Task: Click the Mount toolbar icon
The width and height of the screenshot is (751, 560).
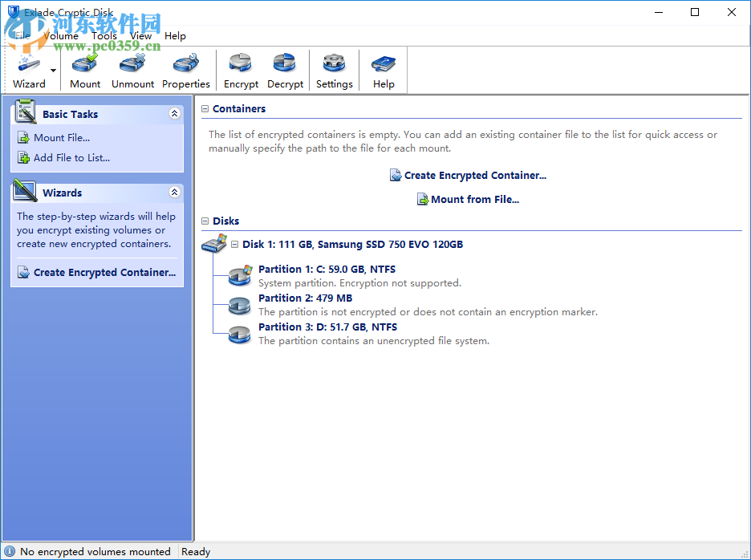Action: pos(85,64)
